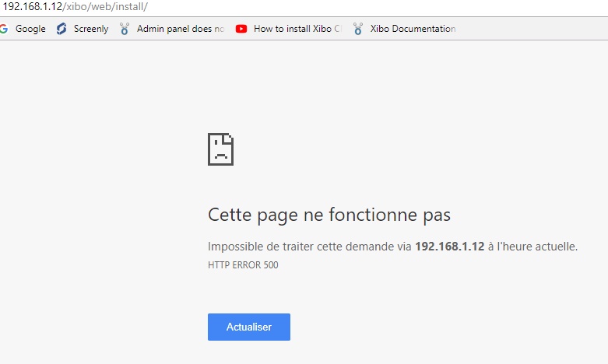Screen dimensions: 608x364
Task: Click the Actualiser reload button
Action: [x=249, y=327]
